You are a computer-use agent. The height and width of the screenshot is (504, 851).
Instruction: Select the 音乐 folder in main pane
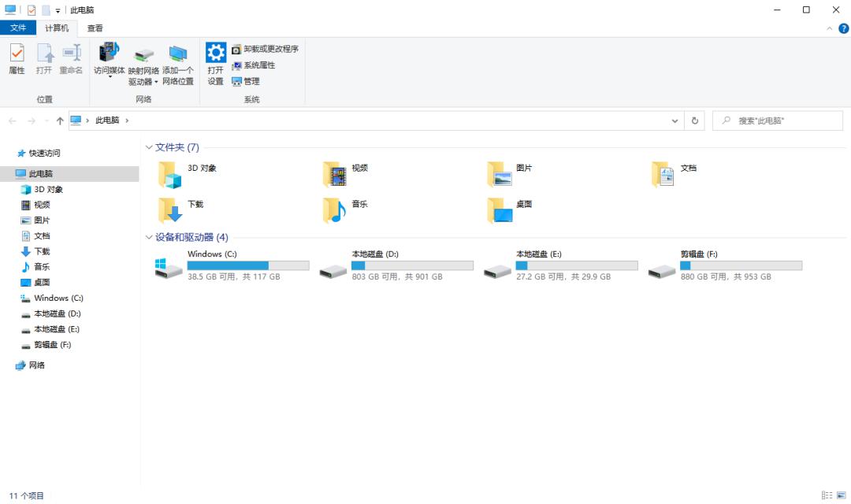point(346,210)
